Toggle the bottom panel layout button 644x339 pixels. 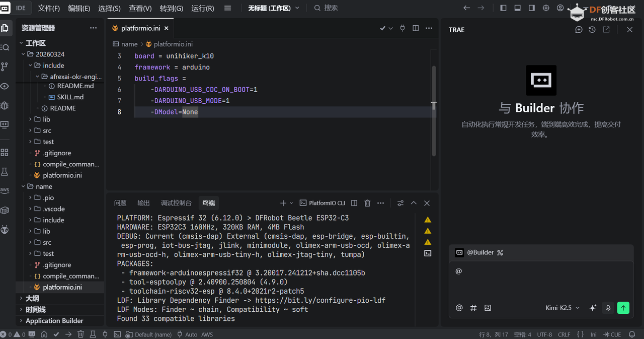tap(517, 8)
